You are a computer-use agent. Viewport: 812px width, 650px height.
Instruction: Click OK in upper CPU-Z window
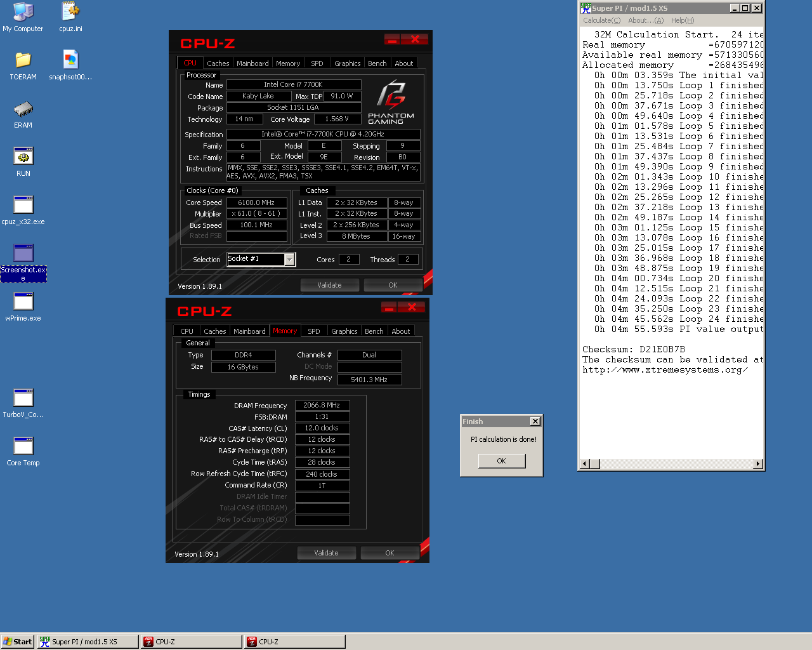(393, 285)
